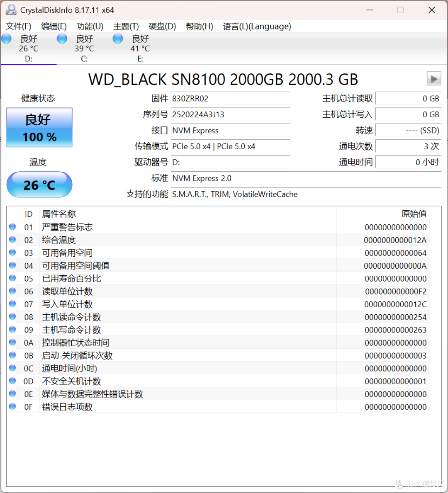Click the 属性名称 column header
Screen dimensions: 448x493
coord(187,214)
